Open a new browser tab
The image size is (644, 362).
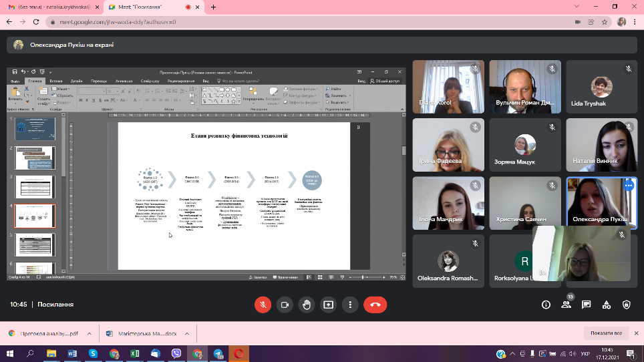click(x=214, y=7)
